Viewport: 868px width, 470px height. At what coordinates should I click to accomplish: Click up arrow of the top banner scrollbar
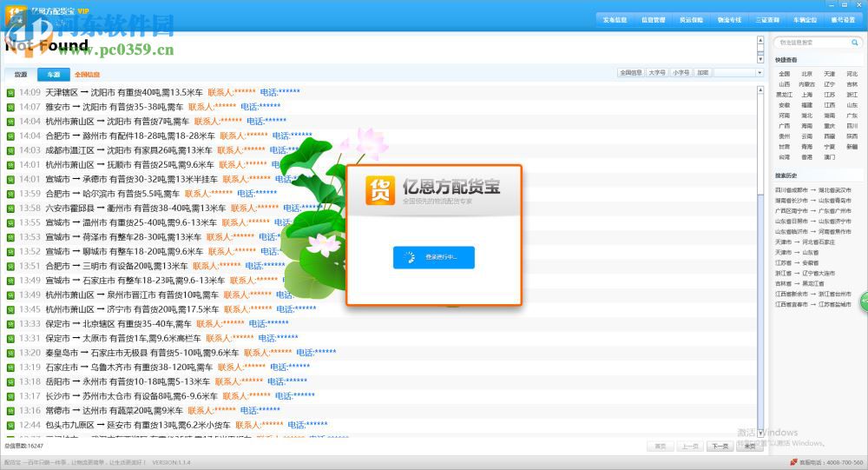click(x=760, y=41)
